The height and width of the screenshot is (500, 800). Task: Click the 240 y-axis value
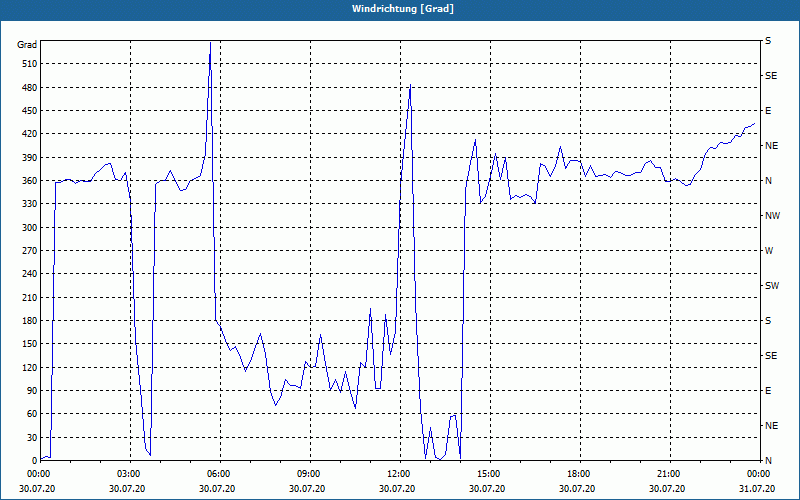30,274
